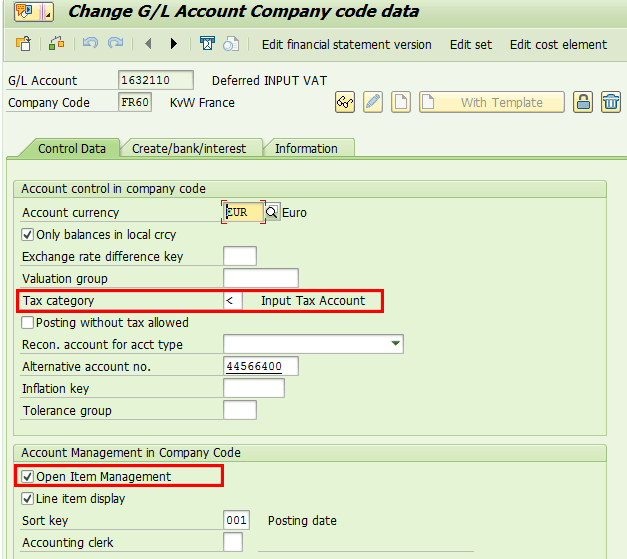
Task: Click the lock (block account) icon
Action: tap(583, 102)
